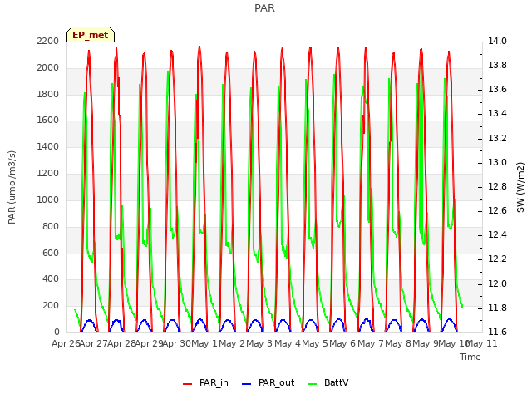Click the 1600 left axis value
The image size is (532, 399).
[x=48, y=121]
